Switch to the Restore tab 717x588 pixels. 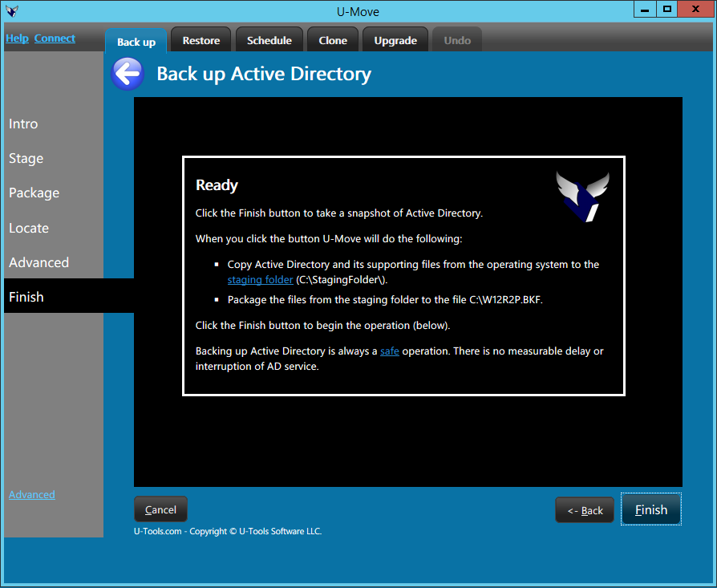tap(201, 40)
